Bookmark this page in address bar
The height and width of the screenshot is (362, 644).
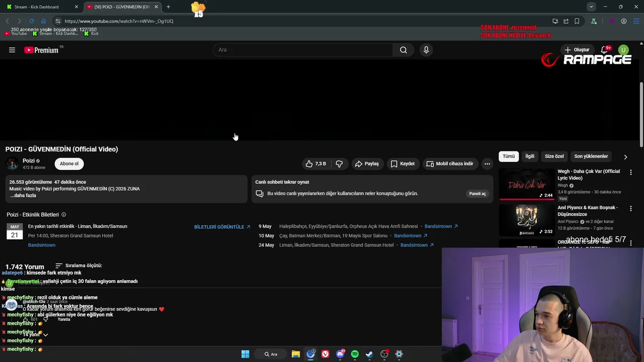577,21
